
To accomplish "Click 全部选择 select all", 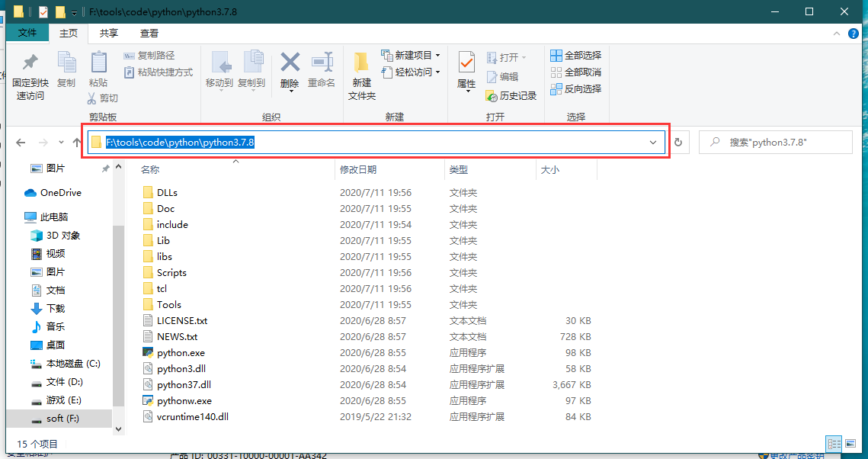I will click(x=575, y=56).
